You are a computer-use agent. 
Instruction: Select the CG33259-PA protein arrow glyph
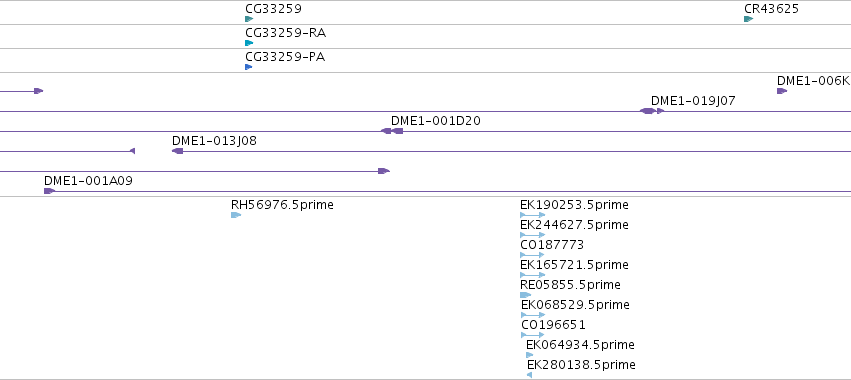click(x=249, y=67)
